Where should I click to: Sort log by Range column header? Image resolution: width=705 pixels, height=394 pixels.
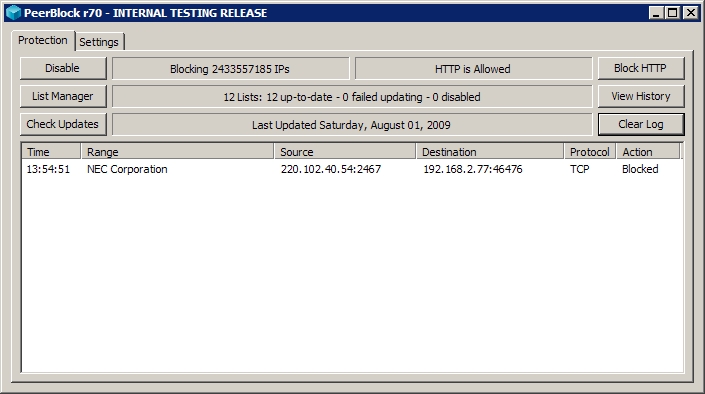[177, 152]
